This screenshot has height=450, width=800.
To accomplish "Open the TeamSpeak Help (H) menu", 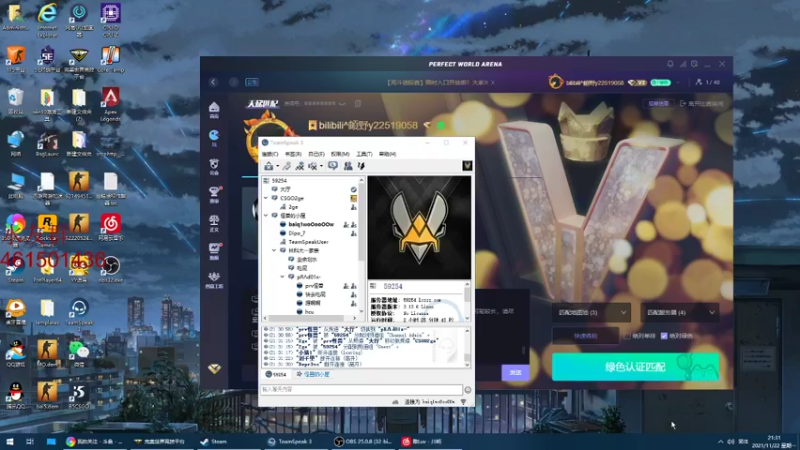I will (x=387, y=154).
